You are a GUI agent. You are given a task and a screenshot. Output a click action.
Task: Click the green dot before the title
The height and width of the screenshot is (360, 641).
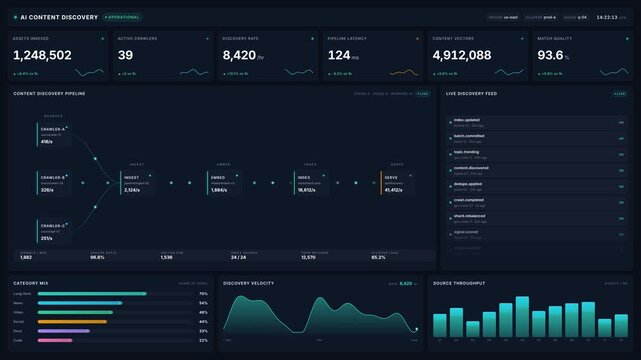(x=16, y=18)
